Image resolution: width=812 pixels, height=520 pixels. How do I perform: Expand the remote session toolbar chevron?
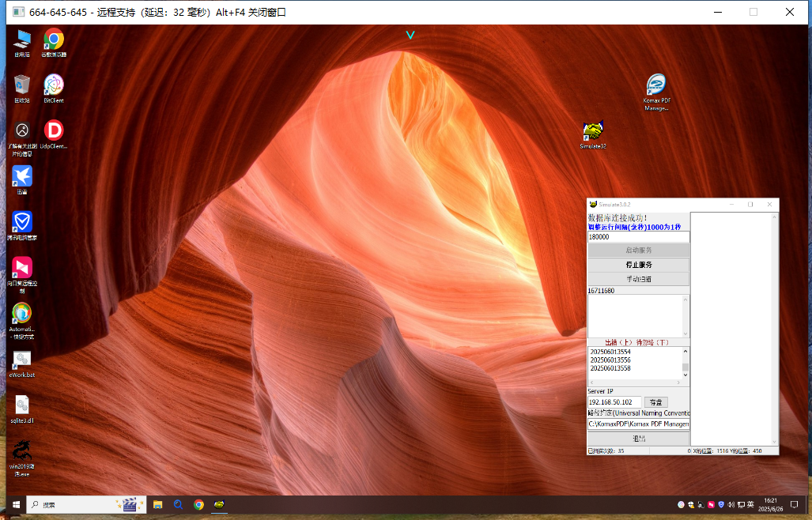pyautogui.click(x=410, y=36)
